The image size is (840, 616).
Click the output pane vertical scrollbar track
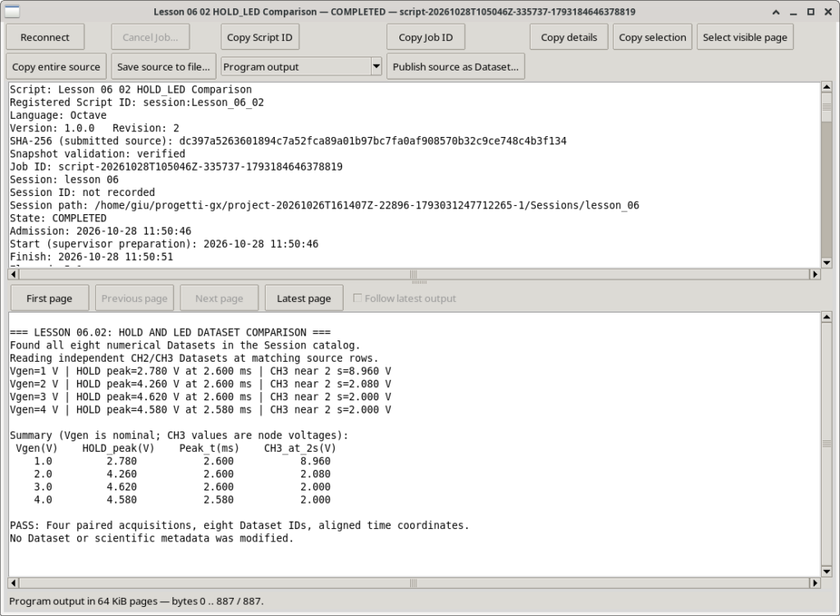827,444
